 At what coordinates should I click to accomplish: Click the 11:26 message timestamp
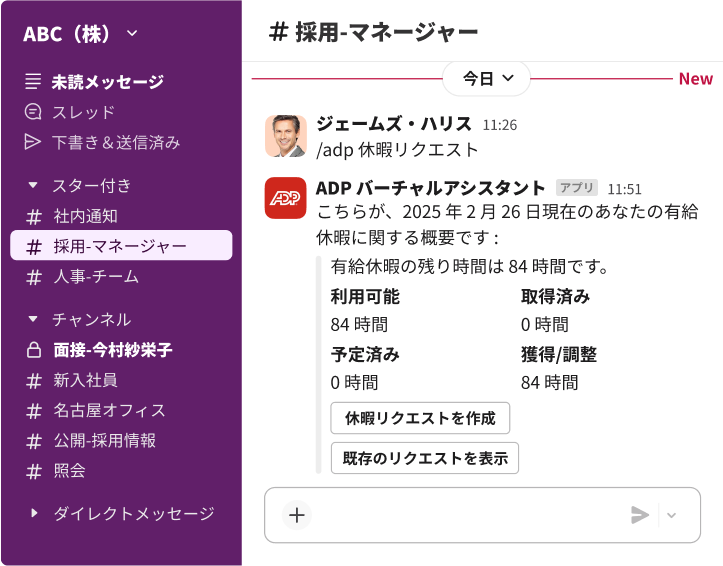pyautogui.click(x=500, y=125)
